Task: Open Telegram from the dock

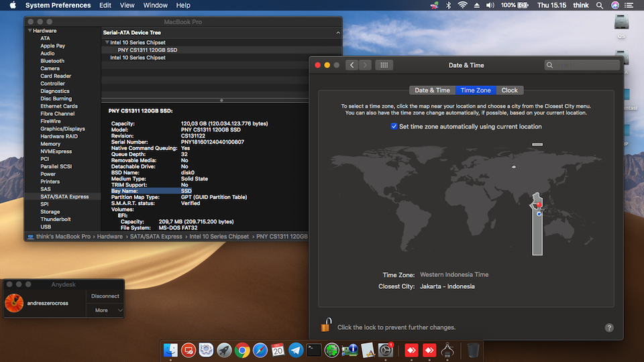Action: (x=295, y=349)
